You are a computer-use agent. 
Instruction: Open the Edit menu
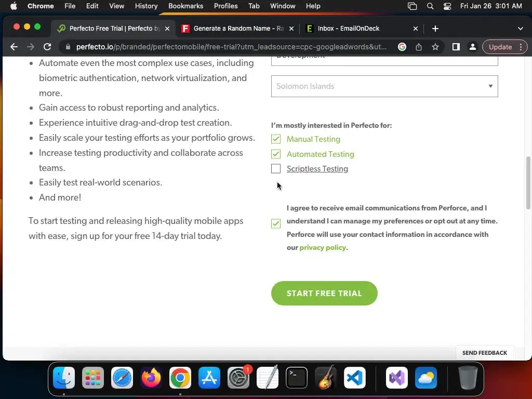point(92,6)
